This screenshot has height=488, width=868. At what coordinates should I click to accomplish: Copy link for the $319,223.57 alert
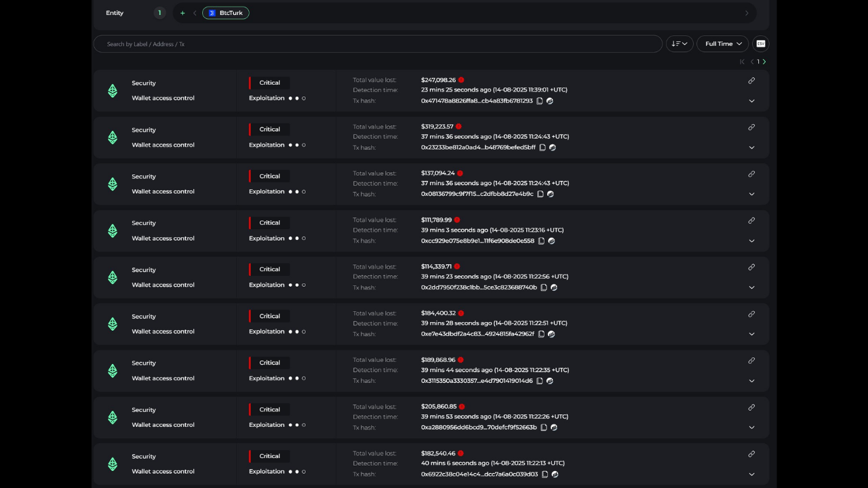[x=751, y=127]
